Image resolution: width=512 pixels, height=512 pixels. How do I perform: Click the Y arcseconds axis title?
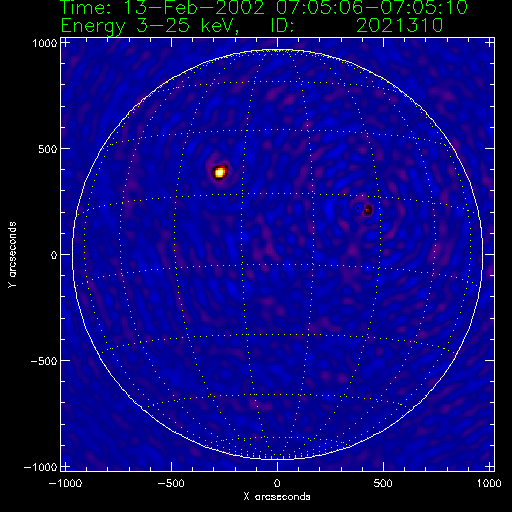tap(12, 255)
